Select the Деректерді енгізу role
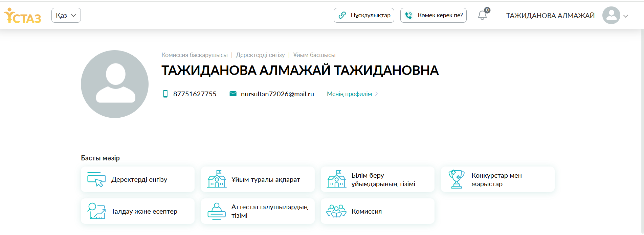This screenshot has height=235, width=644. point(260,55)
